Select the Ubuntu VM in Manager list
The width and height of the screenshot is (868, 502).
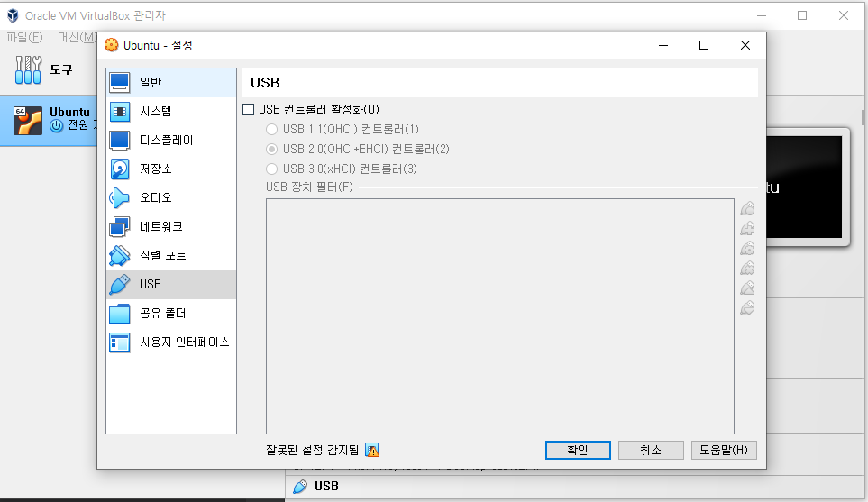49,121
